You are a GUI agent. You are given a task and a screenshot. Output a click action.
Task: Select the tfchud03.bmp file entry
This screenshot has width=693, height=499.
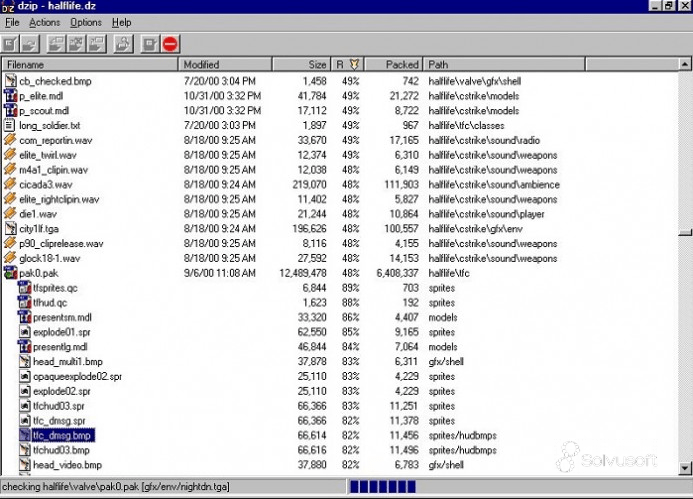(x=61, y=450)
